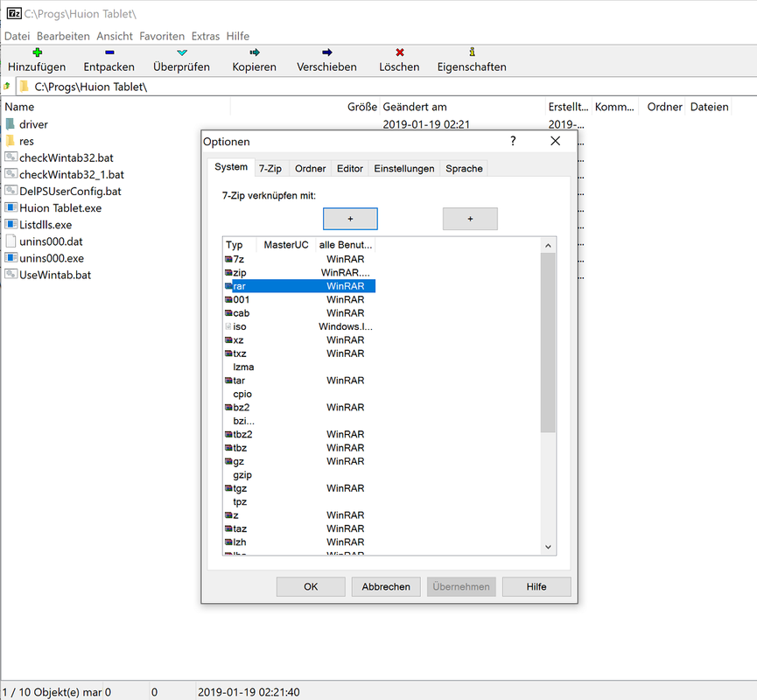This screenshot has width=757, height=700.
Task: Switch to the 7-Zip tab
Action: point(270,169)
